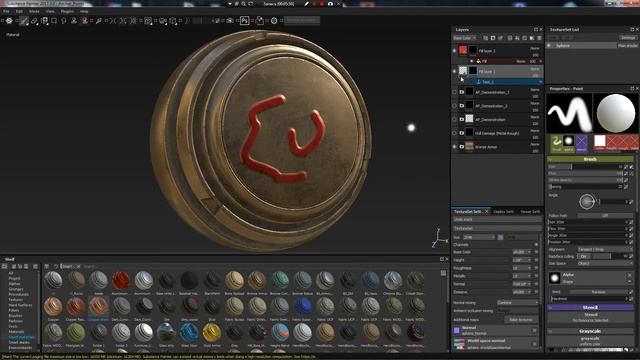The height and width of the screenshot is (360, 640).
Task: Open Height channel format dropdown
Action: pos(522,260)
